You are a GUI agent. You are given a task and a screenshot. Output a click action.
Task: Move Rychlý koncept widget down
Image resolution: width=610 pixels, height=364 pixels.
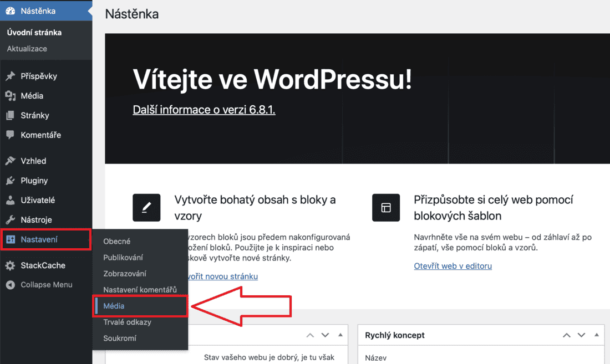[x=581, y=335]
